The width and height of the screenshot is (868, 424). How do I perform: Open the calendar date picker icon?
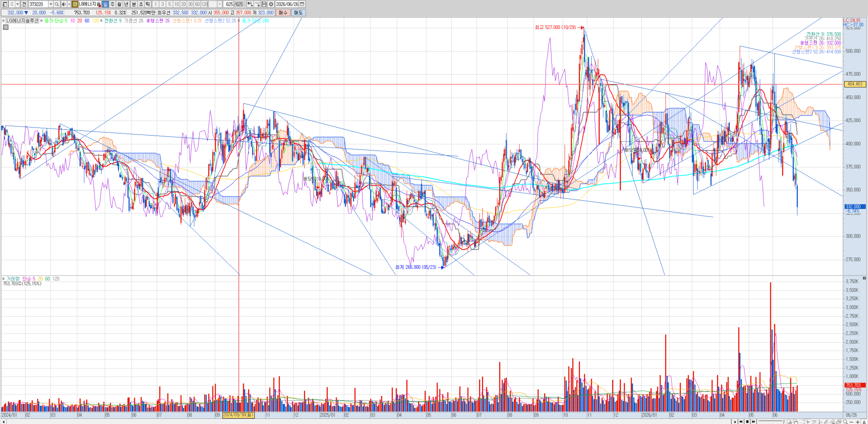click(x=302, y=4)
